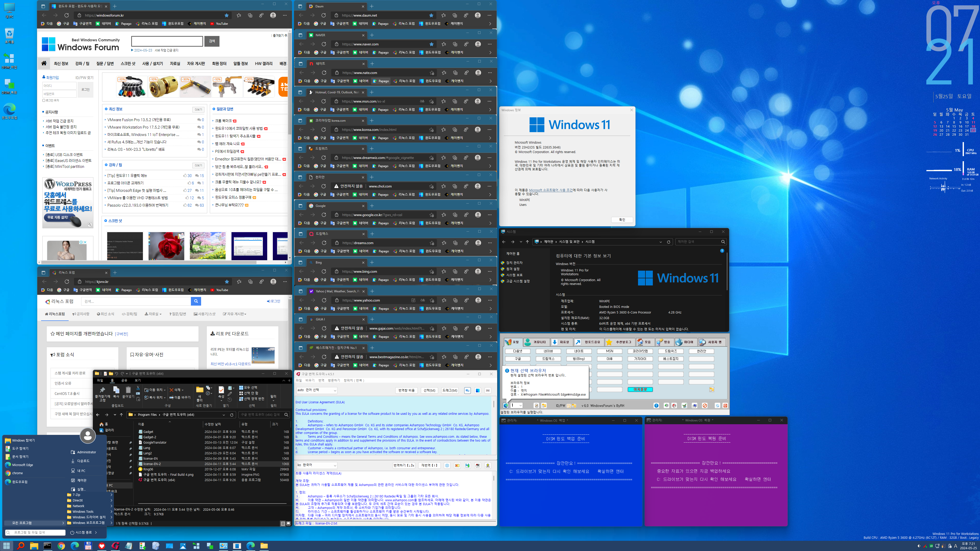This screenshot has width=980, height=551.
Task: Click profile icon in the NAVER browser window
Action: pyautogui.click(x=478, y=44)
